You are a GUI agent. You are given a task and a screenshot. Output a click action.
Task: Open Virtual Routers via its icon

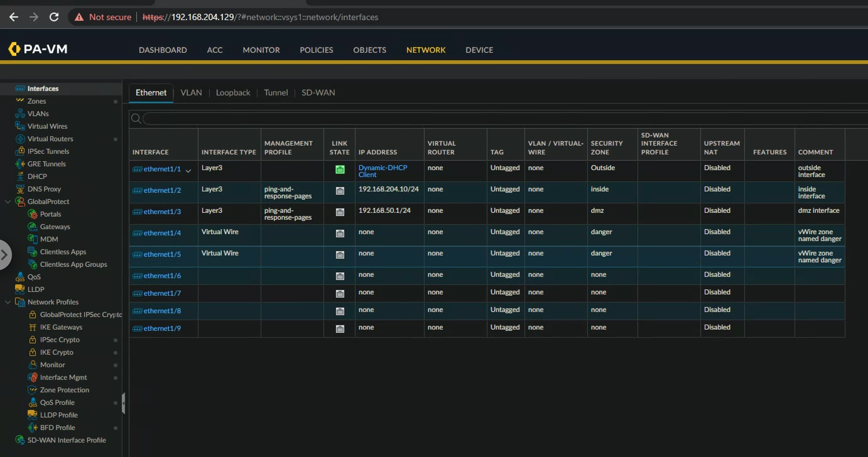coord(20,139)
